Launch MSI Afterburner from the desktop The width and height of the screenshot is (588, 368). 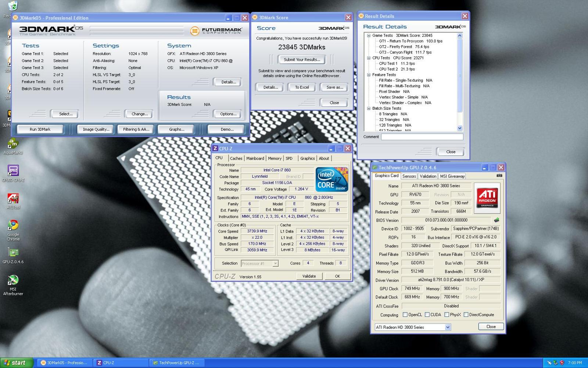[x=13, y=285]
